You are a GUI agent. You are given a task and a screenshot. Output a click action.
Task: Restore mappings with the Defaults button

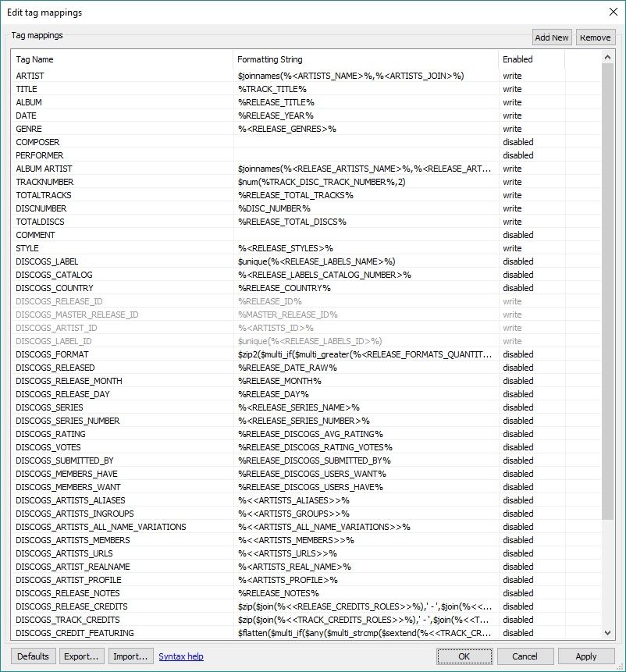pos(33,656)
